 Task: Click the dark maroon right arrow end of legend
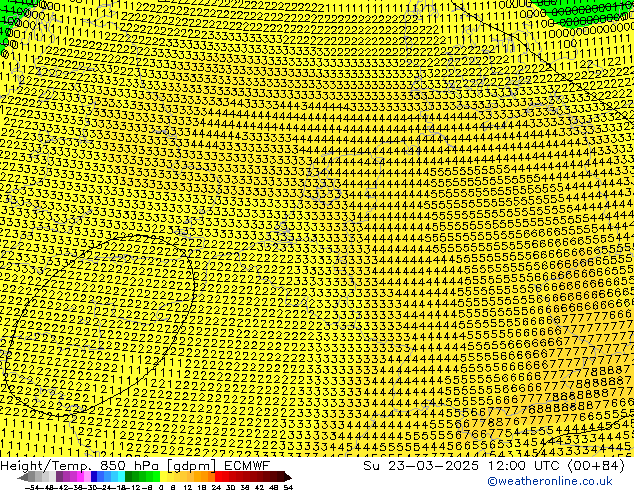(288, 477)
